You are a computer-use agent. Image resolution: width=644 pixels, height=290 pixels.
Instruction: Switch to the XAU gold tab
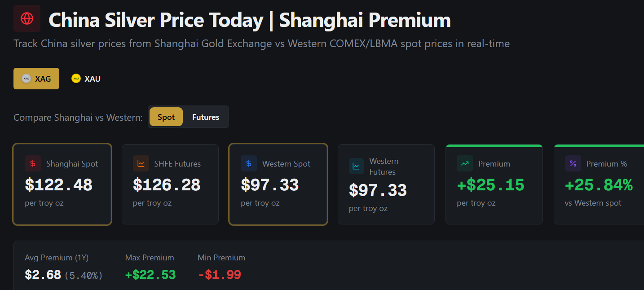coord(86,79)
